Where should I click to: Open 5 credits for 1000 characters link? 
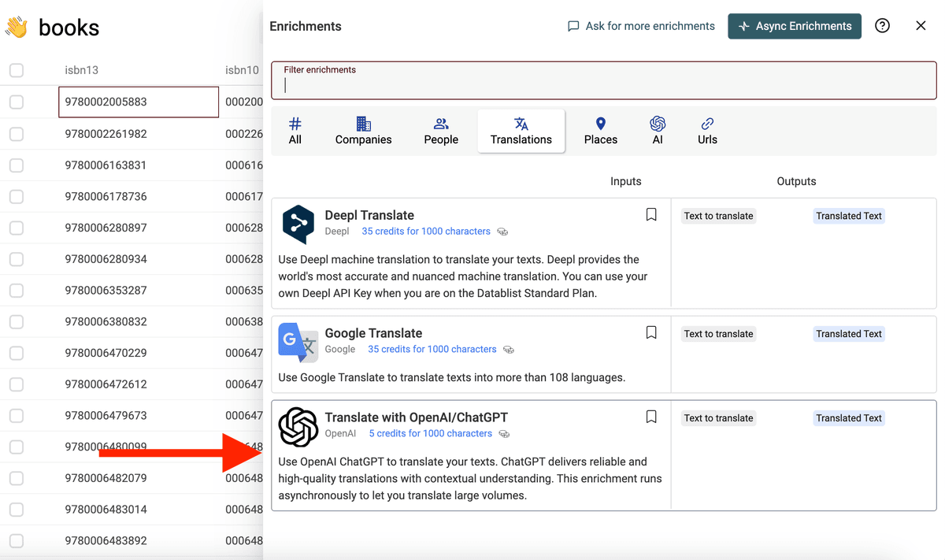(431, 434)
